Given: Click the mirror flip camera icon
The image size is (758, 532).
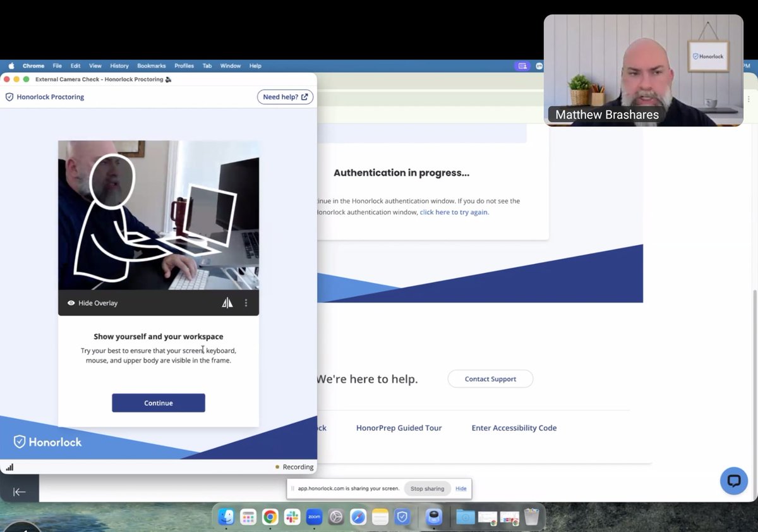Looking at the screenshot, I should [227, 303].
